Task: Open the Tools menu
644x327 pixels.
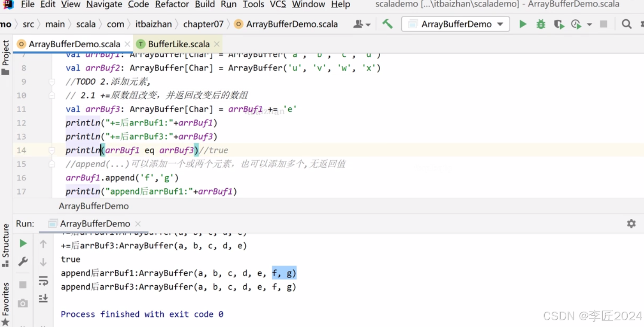Action: coord(253,4)
